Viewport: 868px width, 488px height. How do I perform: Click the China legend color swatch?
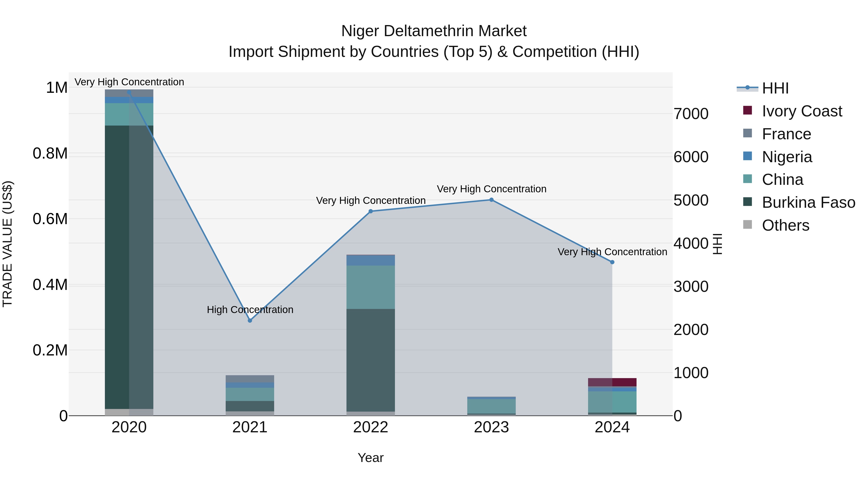click(747, 179)
